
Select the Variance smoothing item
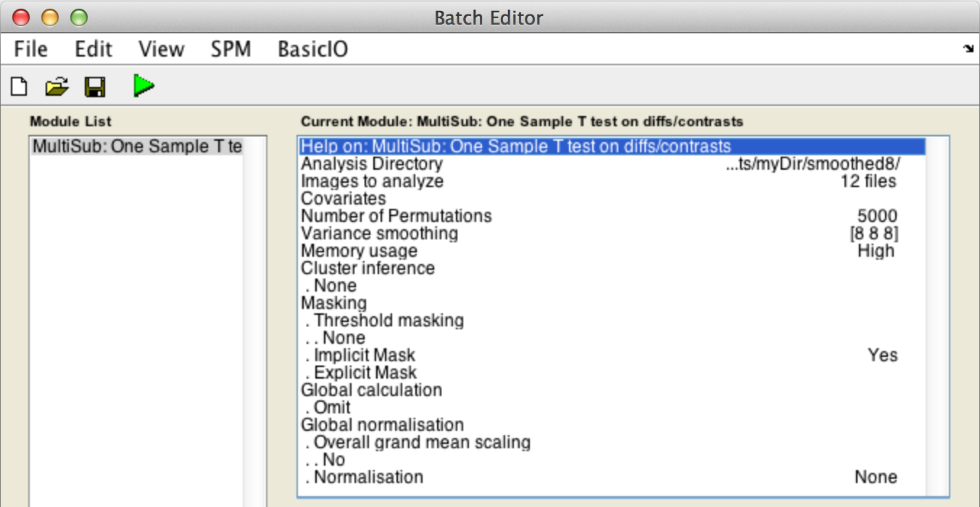click(612, 234)
